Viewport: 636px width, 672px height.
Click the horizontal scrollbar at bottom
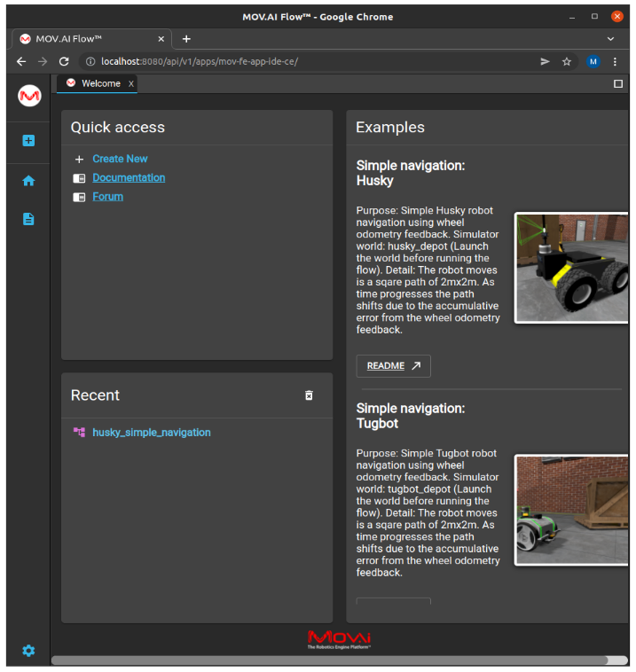(329, 660)
